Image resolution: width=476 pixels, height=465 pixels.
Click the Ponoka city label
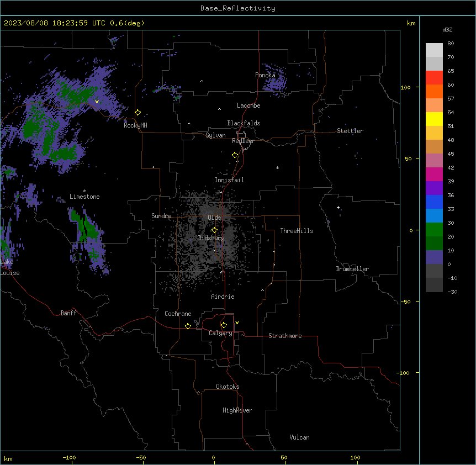(265, 75)
